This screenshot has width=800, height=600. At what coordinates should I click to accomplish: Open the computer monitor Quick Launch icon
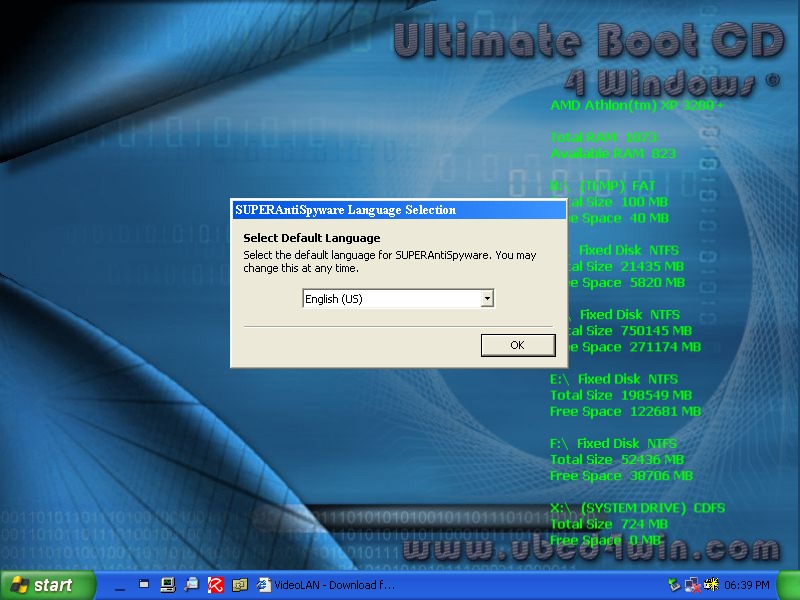point(167,584)
